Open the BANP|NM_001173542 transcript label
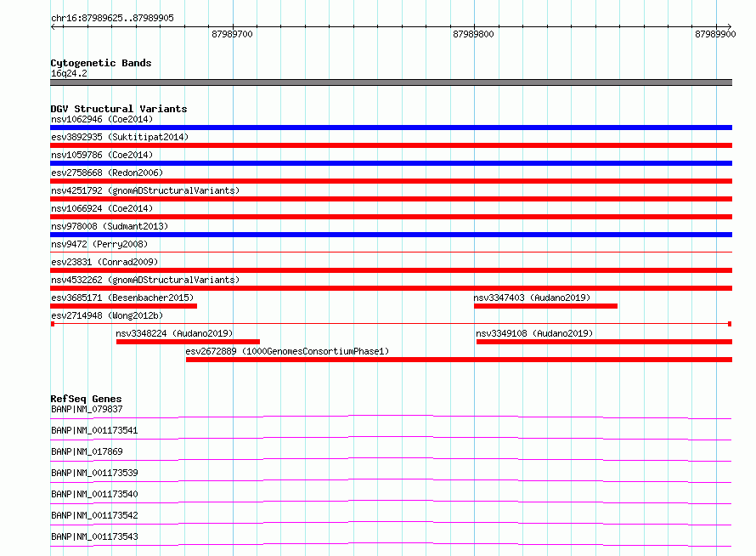Image resolution: width=756 pixels, height=556 pixels. point(94,515)
